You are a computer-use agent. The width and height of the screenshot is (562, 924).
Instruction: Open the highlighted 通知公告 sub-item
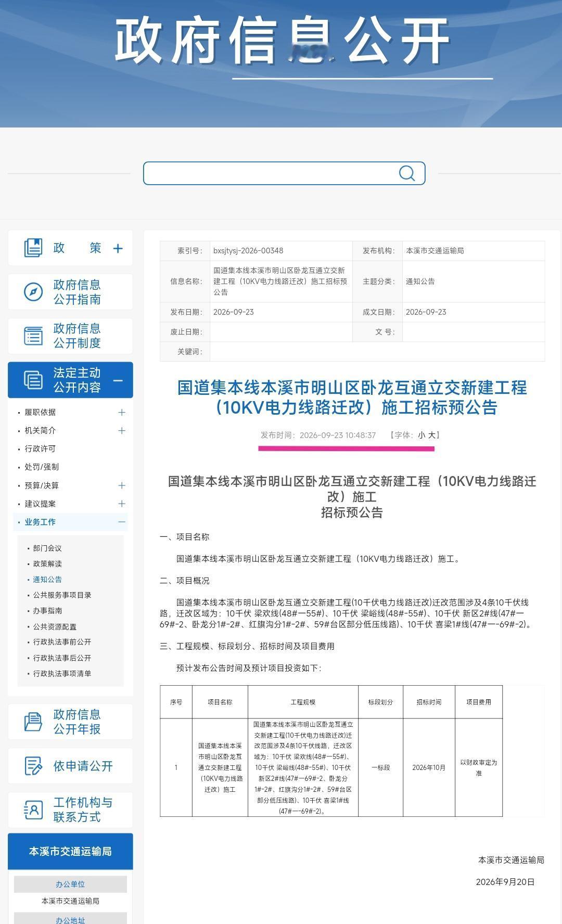(47, 580)
